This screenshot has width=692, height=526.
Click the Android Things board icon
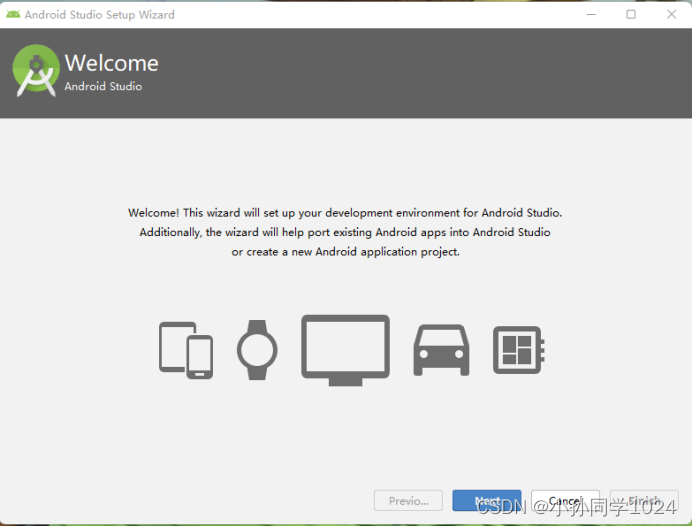coord(519,350)
